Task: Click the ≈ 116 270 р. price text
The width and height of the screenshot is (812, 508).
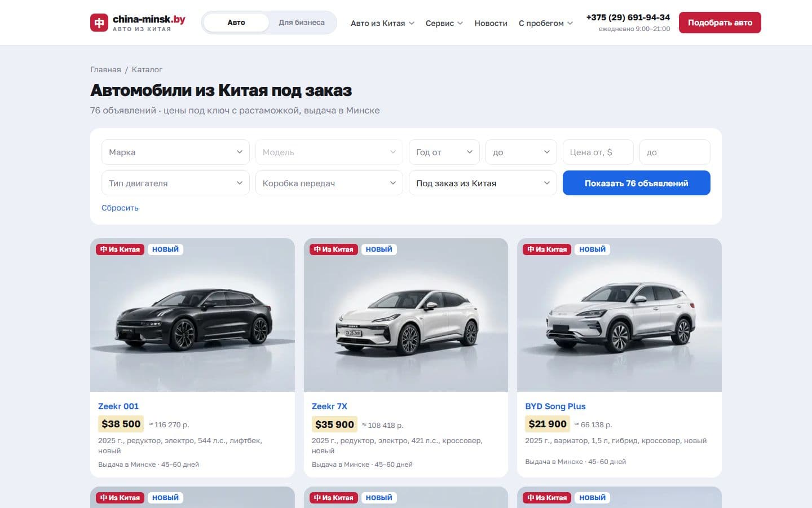Action: point(169,424)
